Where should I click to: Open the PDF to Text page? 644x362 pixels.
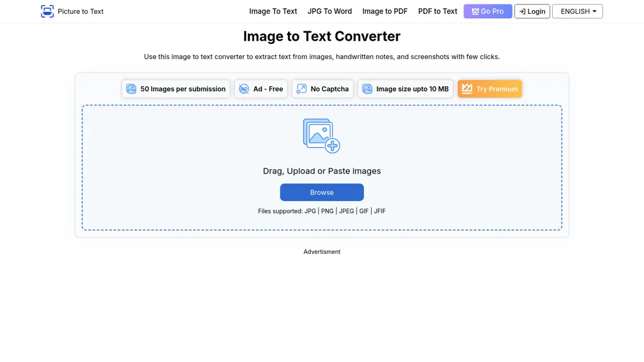click(x=438, y=11)
